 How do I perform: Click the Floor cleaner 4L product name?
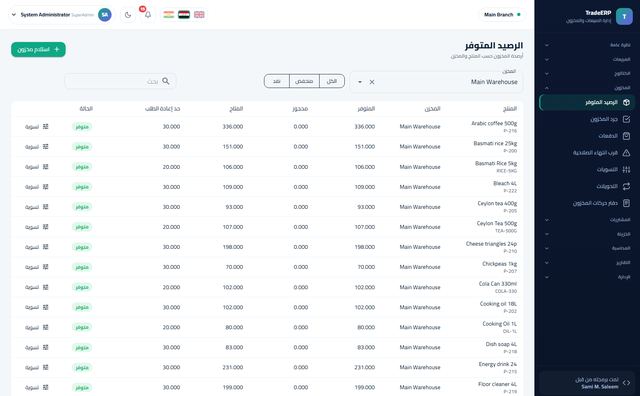pyautogui.click(x=498, y=384)
